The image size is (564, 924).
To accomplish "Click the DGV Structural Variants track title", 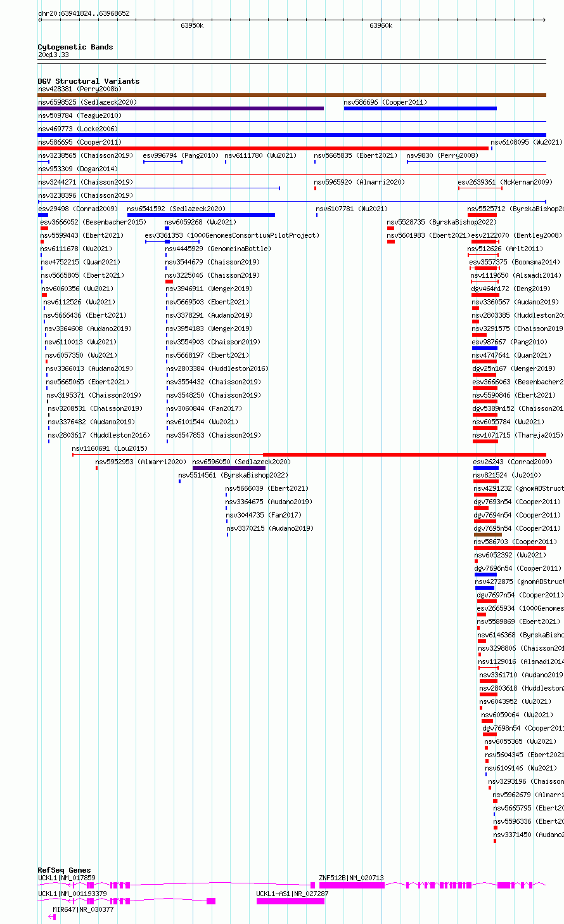I will [x=89, y=81].
